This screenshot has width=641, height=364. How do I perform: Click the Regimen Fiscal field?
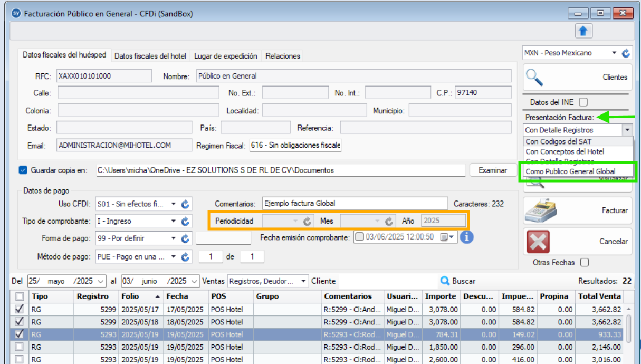coord(295,145)
